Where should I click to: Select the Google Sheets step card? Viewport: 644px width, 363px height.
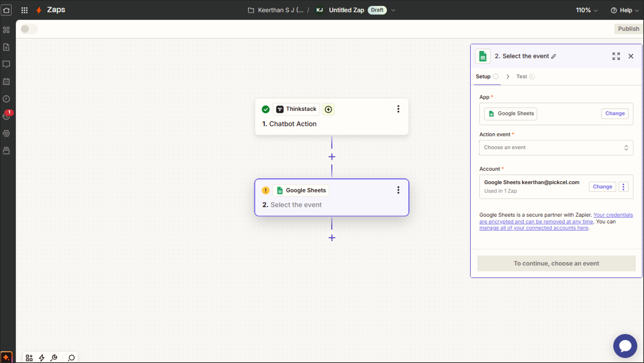[332, 198]
